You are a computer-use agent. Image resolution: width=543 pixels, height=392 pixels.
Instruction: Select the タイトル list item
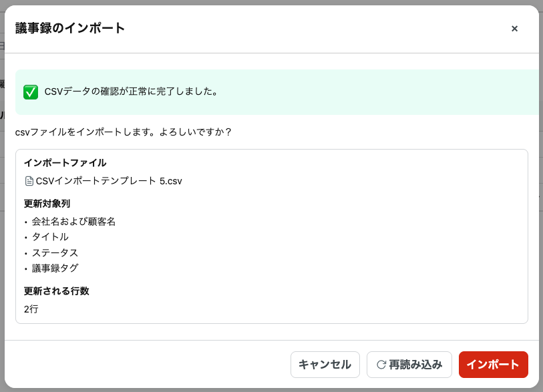[50, 237]
